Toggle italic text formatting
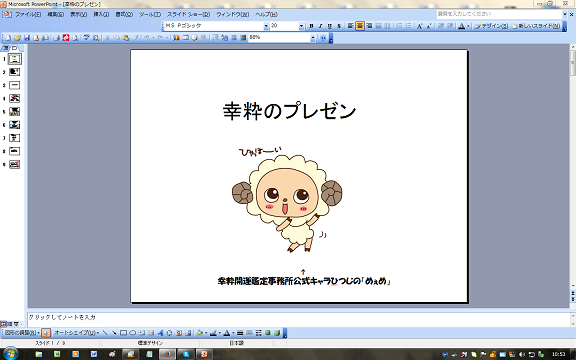This screenshot has width=576, height=360. tap(320, 26)
